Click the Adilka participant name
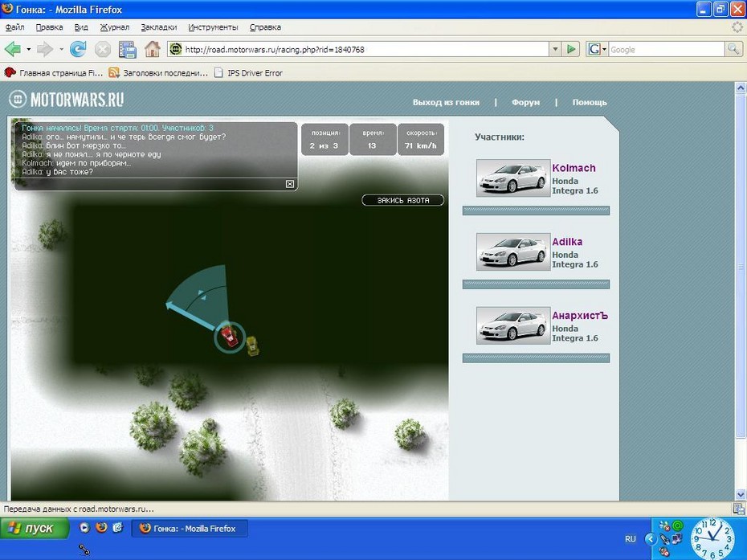747x560 pixels. 567,242
